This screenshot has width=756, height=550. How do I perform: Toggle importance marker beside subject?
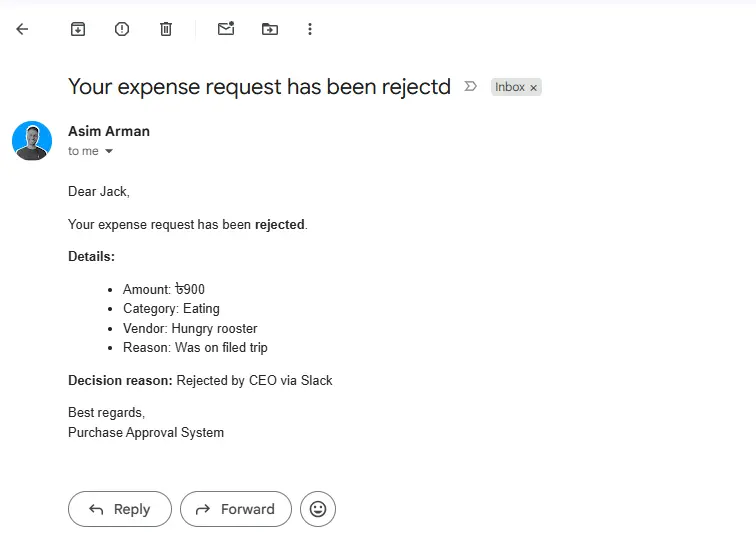point(471,86)
